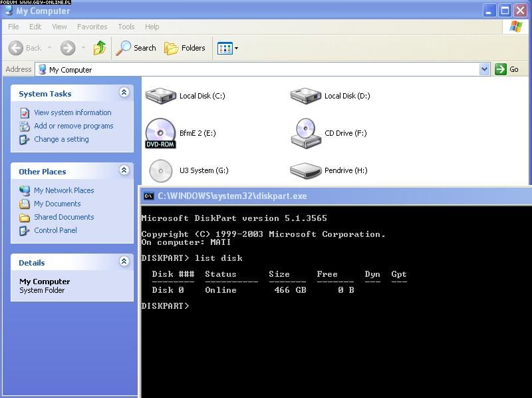Click the Shared Documents folder icon
The image size is (532, 398).
pyautogui.click(x=25, y=218)
